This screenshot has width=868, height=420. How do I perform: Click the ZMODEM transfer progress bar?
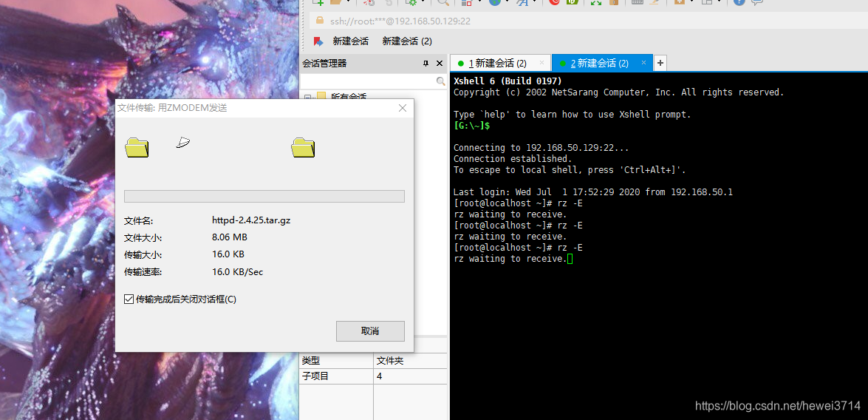tap(264, 196)
